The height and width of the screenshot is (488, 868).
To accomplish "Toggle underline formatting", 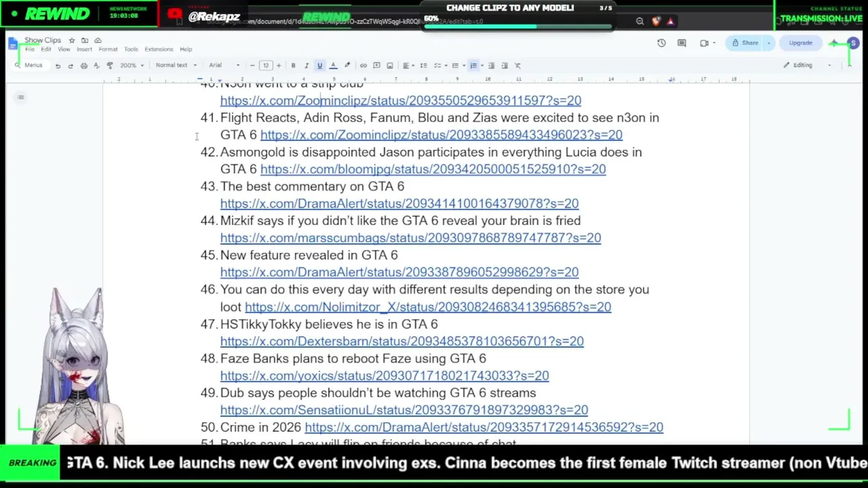I will click(319, 66).
